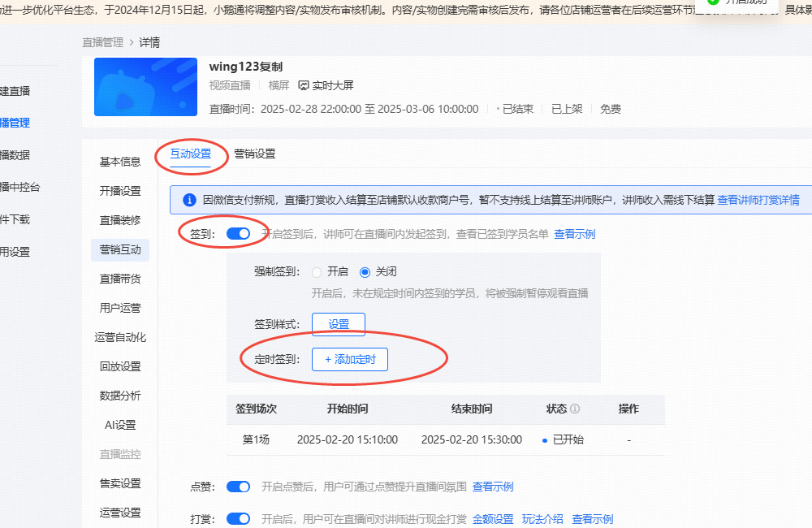Click the 已上架 status label
The height and width of the screenshot is (528, 812).
567,109
